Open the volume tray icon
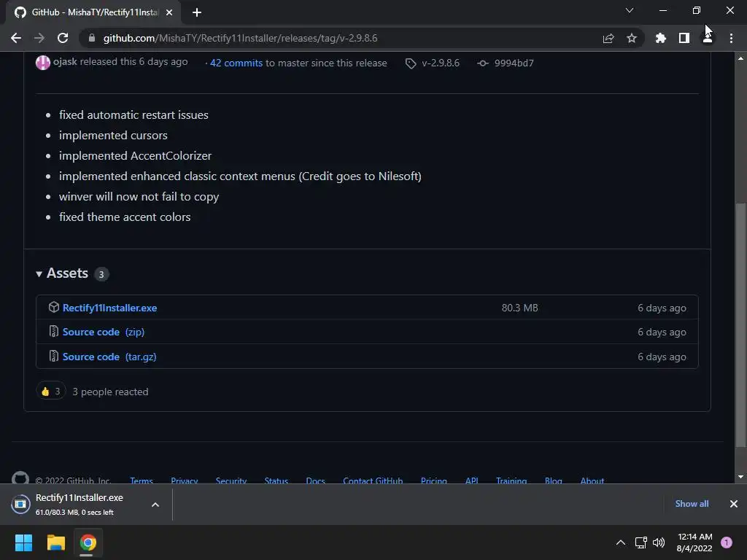Screen dimensions: 747x560 [659, 542]
